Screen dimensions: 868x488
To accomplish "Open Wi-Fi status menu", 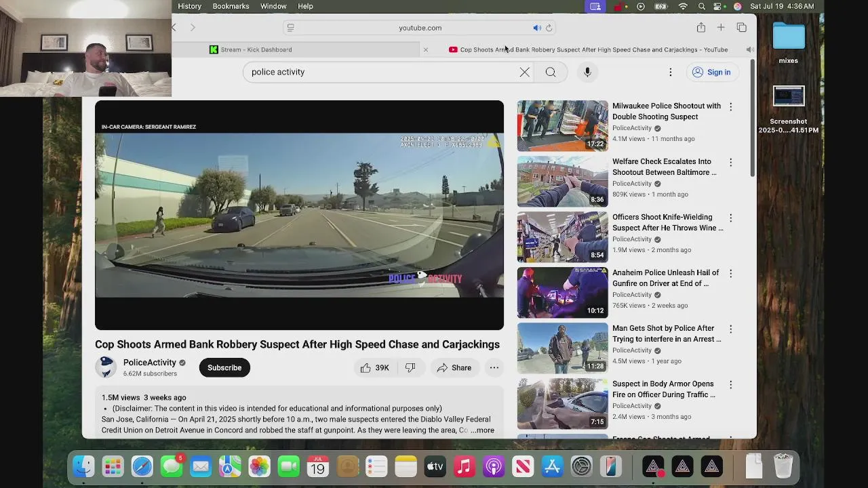I will (683, 6).
